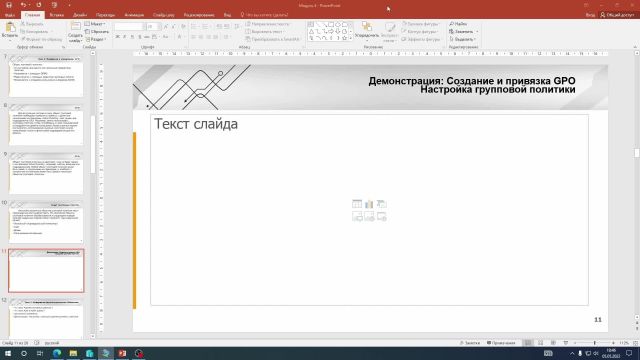Click the Create slide (Создать слайд) icon
640x360 pixels.
click(x=76, y=27)
